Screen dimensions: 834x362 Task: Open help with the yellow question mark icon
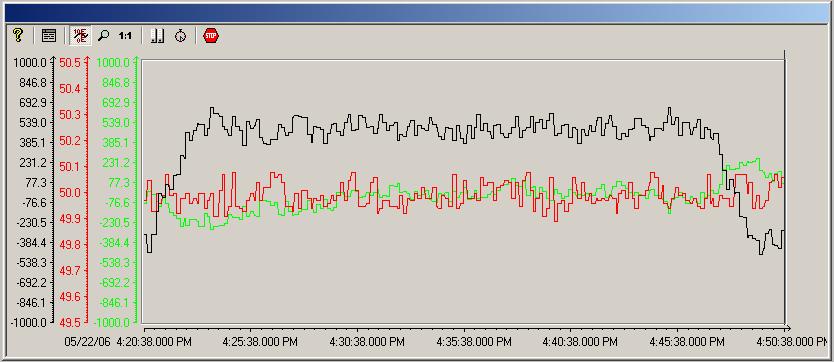18,36
